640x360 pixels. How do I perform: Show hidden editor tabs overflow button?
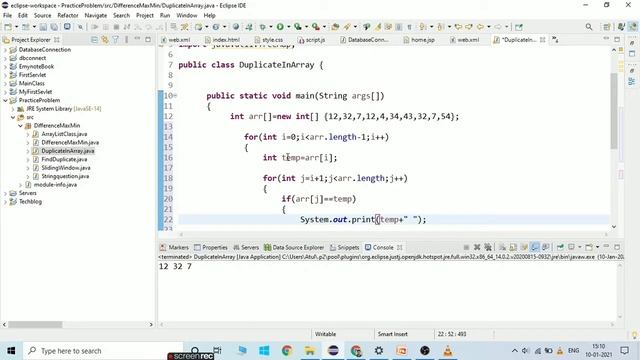click(555, 40)
